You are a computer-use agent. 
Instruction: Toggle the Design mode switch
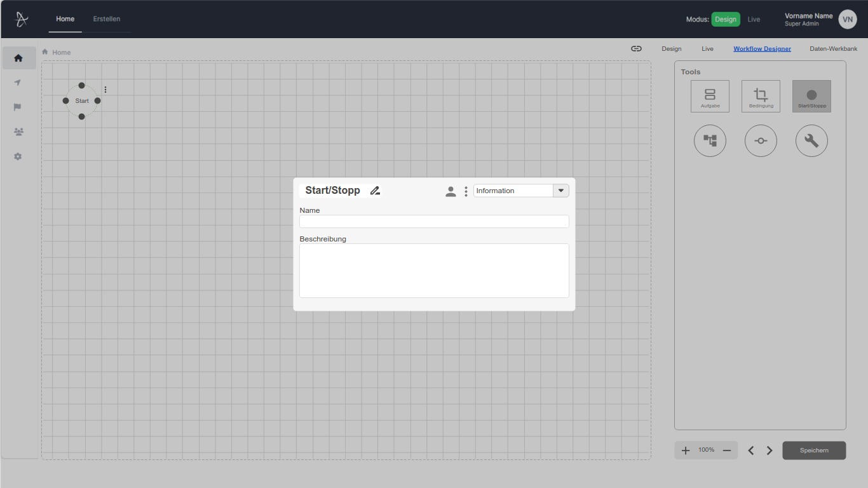pos(726,19)
